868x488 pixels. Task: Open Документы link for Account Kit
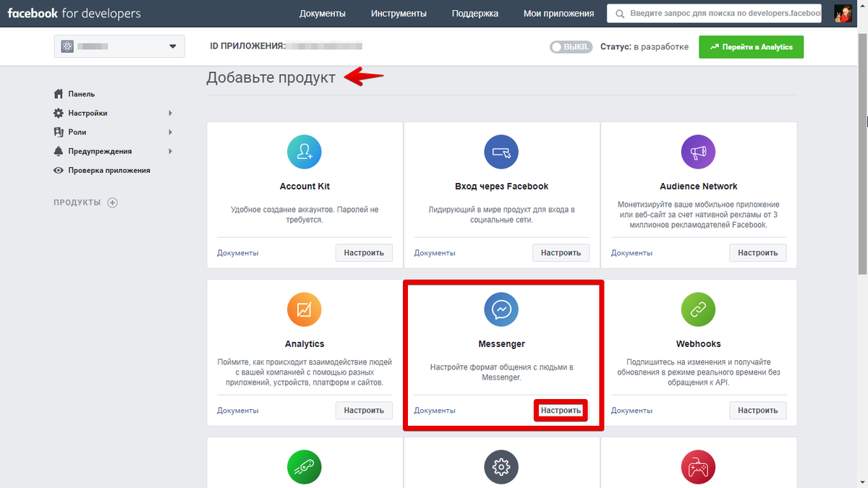point(238,253)
